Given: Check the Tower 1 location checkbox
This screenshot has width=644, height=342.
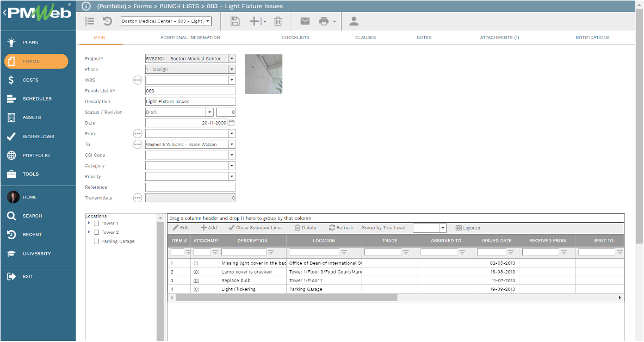Looking at the screenshot, I should pos(96,223).
